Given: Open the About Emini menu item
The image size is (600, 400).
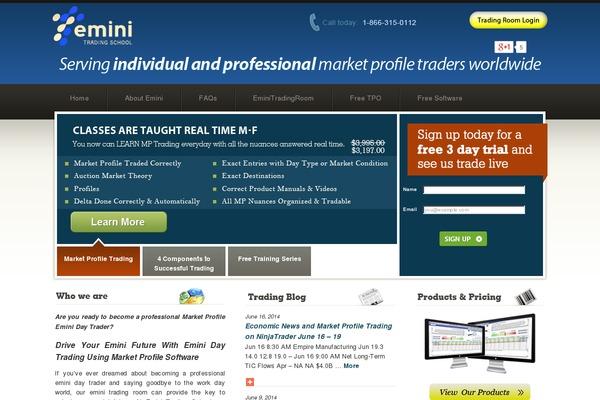Looking at the screenshot, I should (144, 98).
